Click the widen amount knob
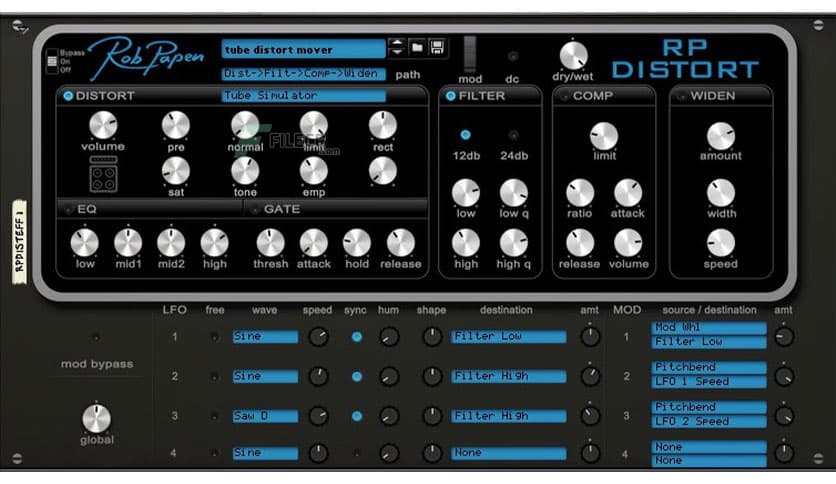 coord(721,136)
